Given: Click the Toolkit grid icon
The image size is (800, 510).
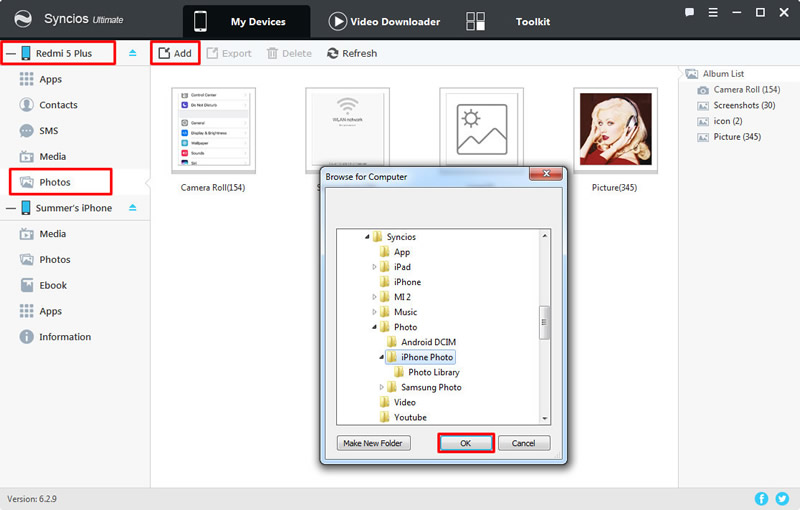Looking at the screenshot, I should pyautogui.click(x=476, y=21).
